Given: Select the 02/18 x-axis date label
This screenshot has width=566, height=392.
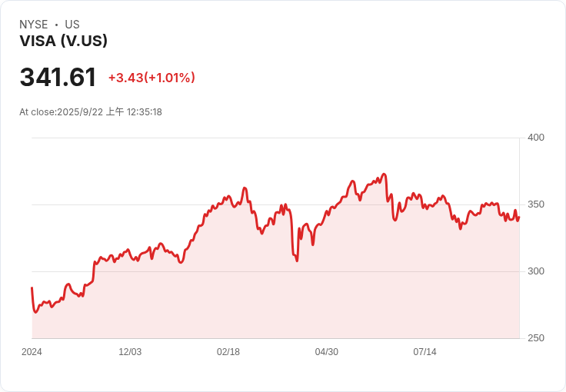Looking at the screenshot, I should pyautogui.click(x=228, y=352).
